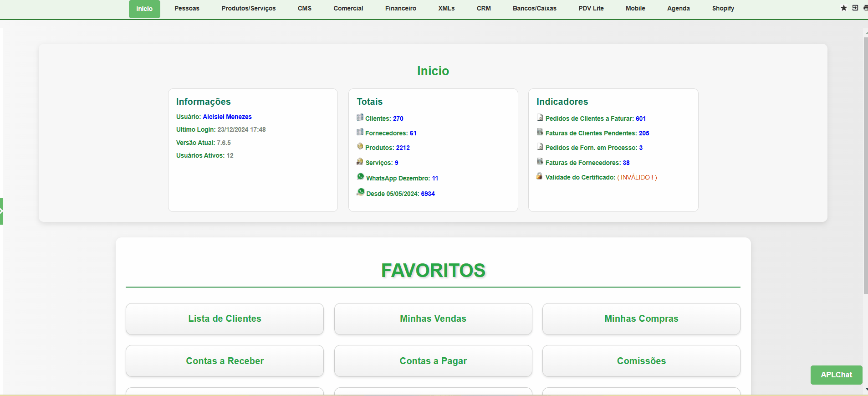Open Minhas Compras favorite
Screen dimensions: 868x396
click(641, 319)
